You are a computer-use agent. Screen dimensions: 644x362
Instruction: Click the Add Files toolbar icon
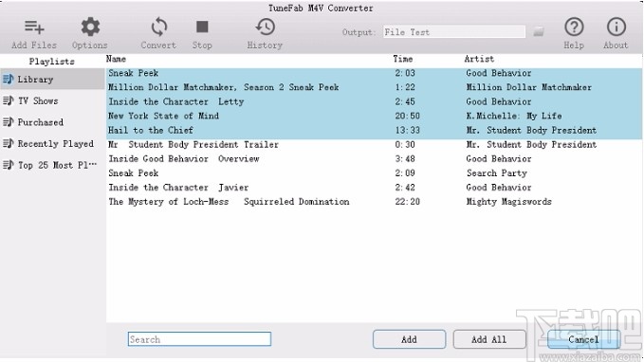tap(34, 27)
